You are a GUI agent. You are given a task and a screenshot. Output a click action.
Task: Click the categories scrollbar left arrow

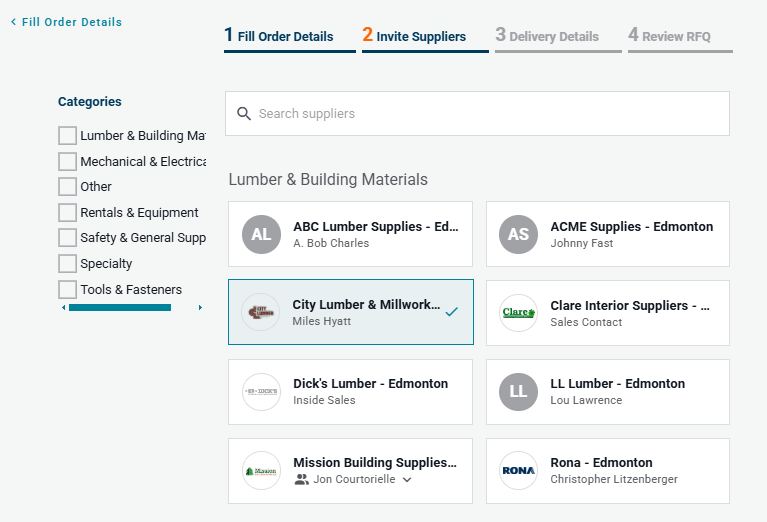(64, 307)
